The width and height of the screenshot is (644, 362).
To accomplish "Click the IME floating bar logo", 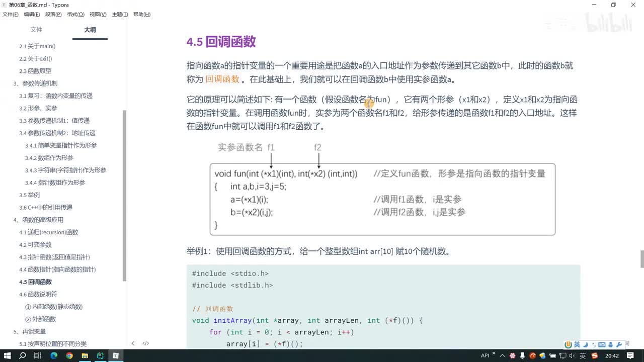I will click(x=568, y=344).
